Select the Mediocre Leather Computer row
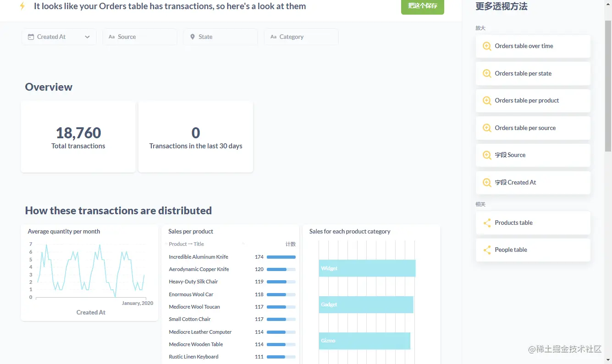Viewport: 612px width, 364px height. pos(232,332)
